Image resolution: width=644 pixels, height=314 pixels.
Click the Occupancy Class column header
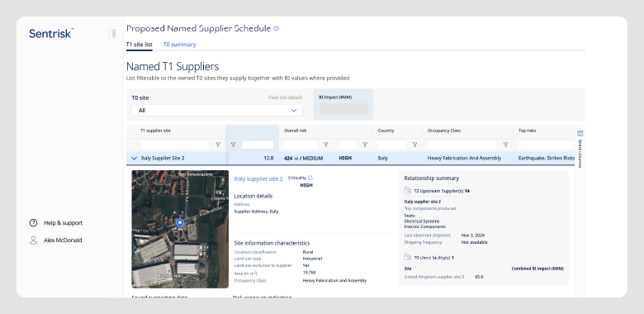pos(444,131)
